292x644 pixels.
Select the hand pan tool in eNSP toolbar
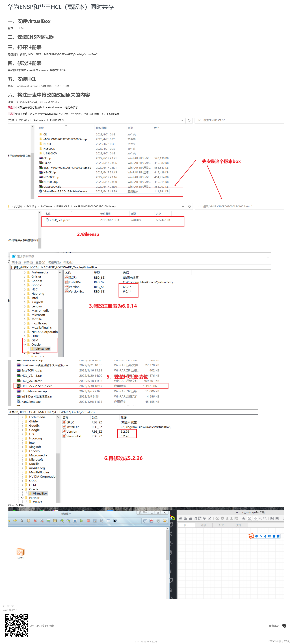pos(28,521)
